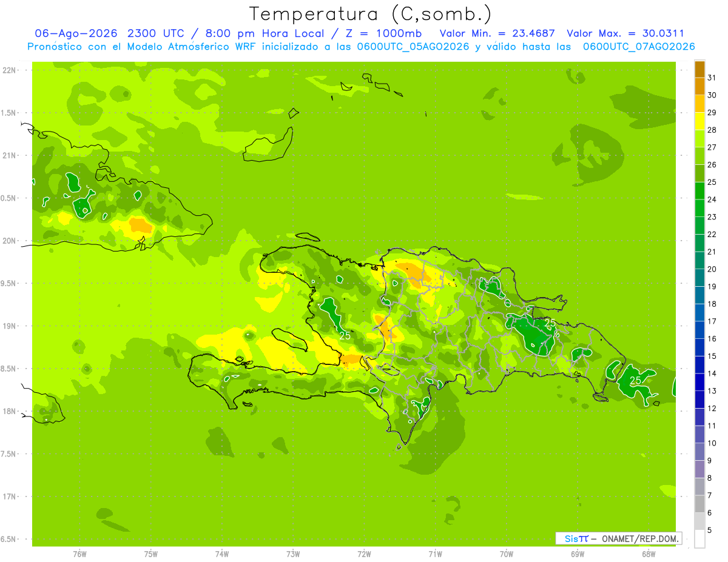Click legend value '31' on the color bar
Screen dimensions: 728x562
click(x=713, y=78)
